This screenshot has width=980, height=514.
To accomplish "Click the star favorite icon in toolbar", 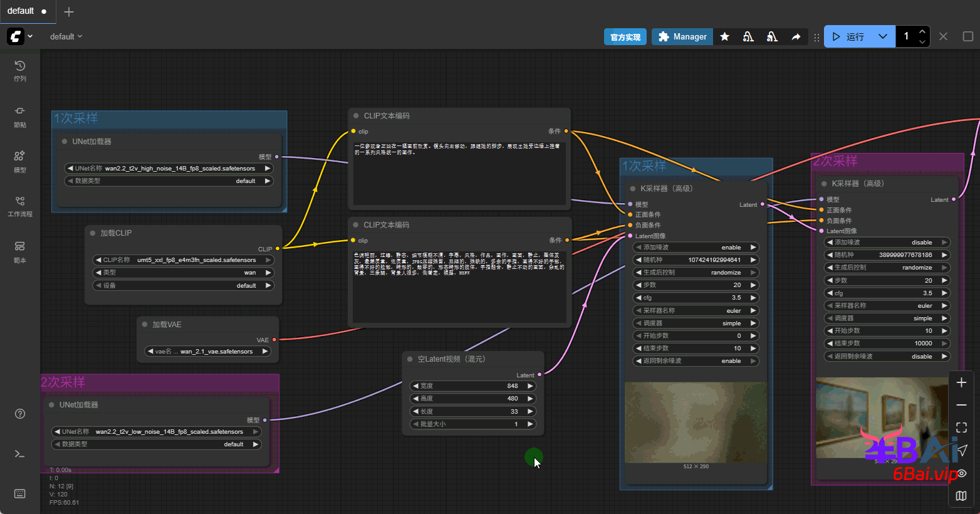I will (x=724, y=37).
